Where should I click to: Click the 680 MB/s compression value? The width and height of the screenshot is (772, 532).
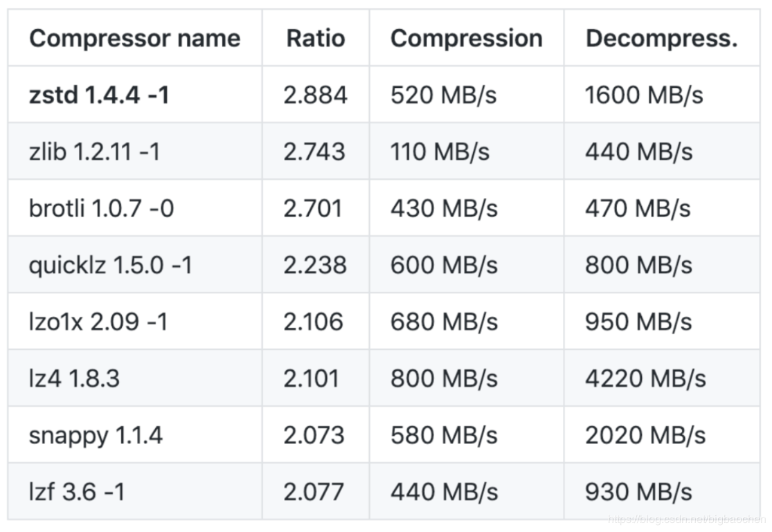[444, 322]
